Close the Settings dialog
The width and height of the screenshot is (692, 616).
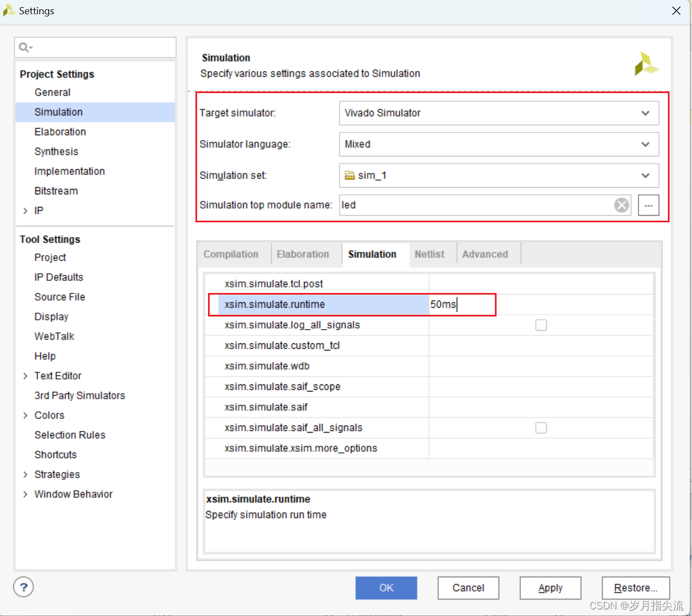(x=676, y=11)
